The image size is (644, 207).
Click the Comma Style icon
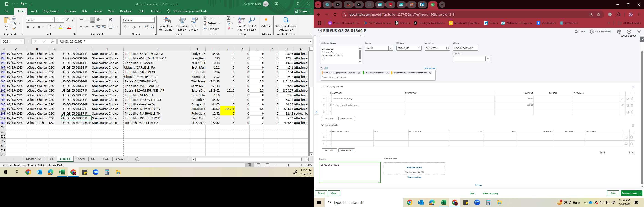point(140,27)
